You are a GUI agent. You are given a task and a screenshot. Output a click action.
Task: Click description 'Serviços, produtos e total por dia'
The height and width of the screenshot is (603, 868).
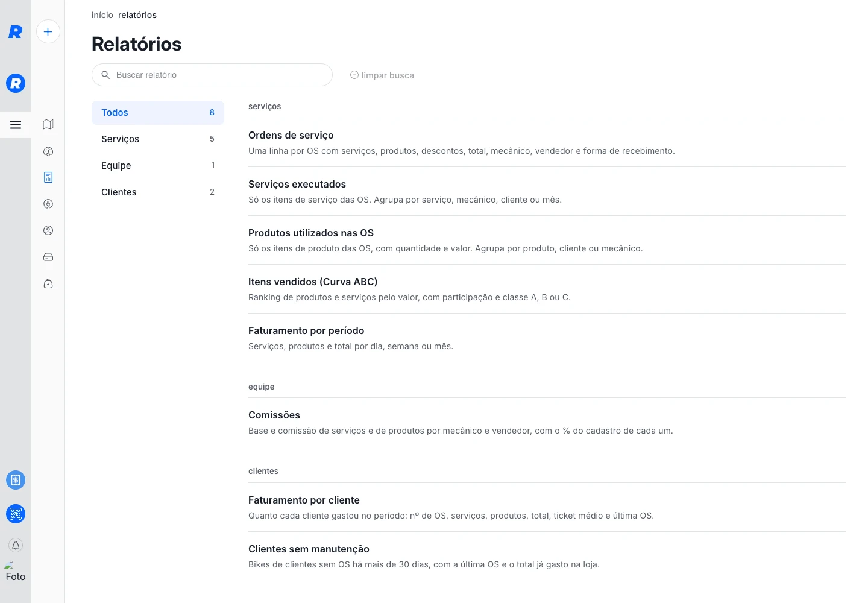click(x=351, y=346)
